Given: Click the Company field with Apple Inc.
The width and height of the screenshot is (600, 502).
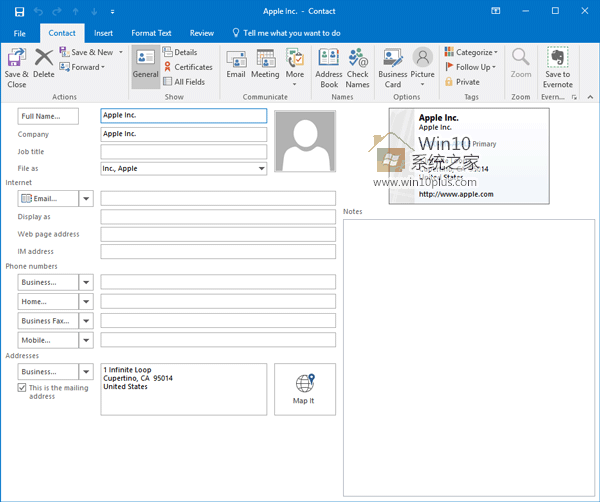Looking at the screenshot, I should pyautogui.click(x=184, y=134).
